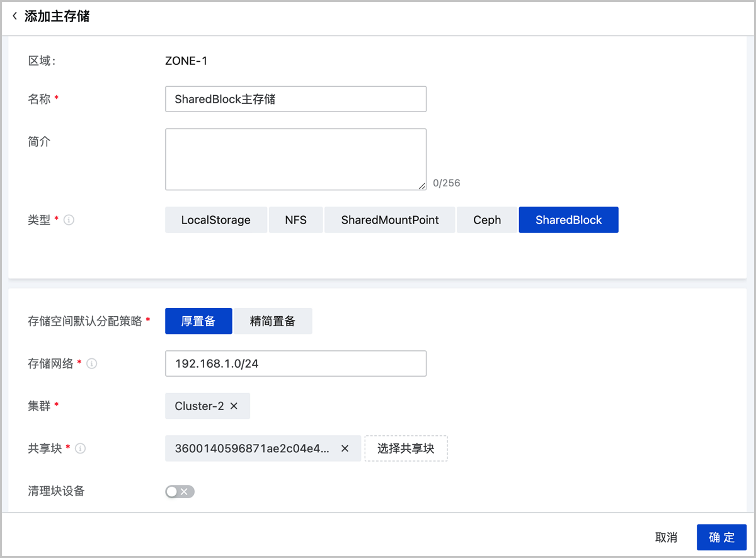The width and height of the screenshot is (756, 558).
Task: Remove the 3600140596871ae2c04e4 shared block tag
Action: click(x=345, y=448)
